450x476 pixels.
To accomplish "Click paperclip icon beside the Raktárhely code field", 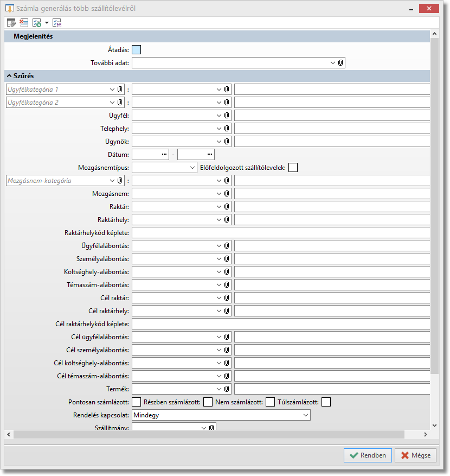I will [227, 220].
